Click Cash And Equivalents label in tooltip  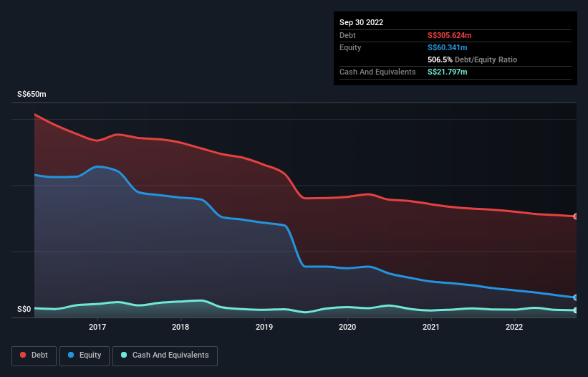(377, 72)
